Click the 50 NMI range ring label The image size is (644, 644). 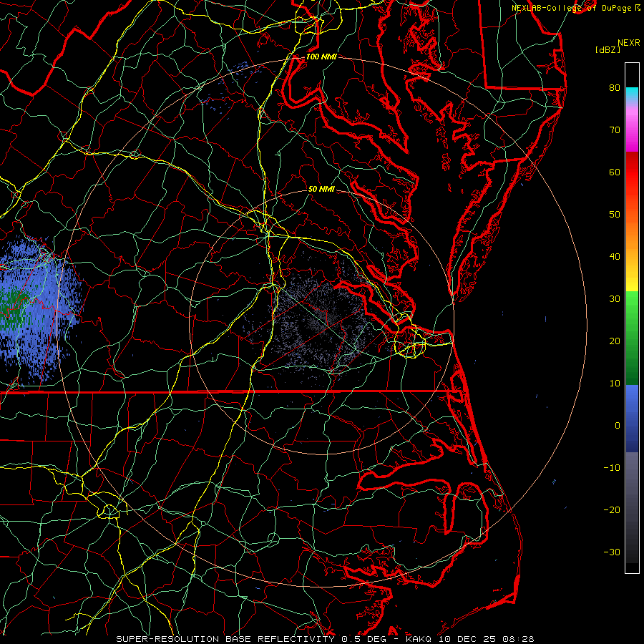pyautogui.click(x=321, y=189)
